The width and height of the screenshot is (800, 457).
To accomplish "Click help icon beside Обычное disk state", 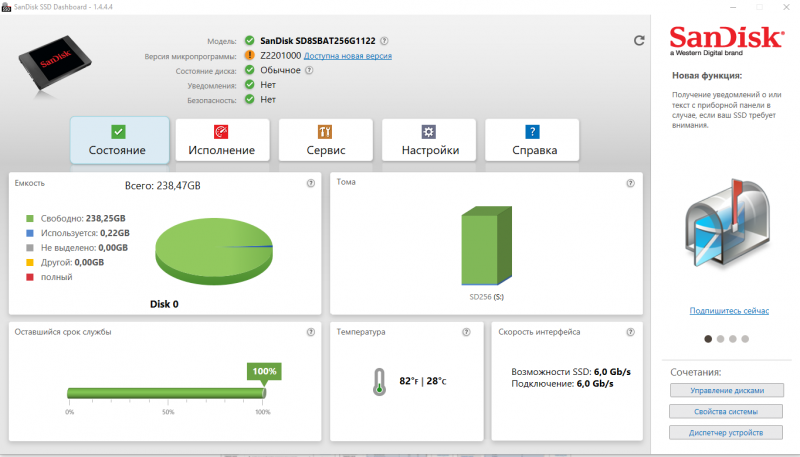I will tap(309, 70).
